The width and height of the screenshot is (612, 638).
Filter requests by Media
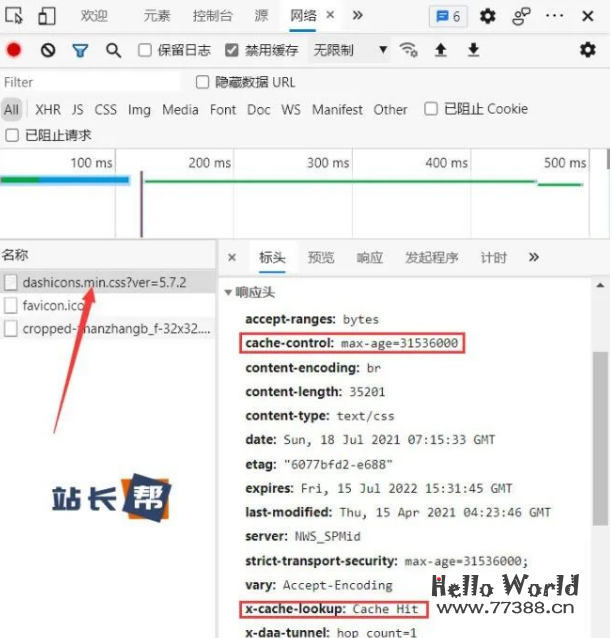(180, 109)
